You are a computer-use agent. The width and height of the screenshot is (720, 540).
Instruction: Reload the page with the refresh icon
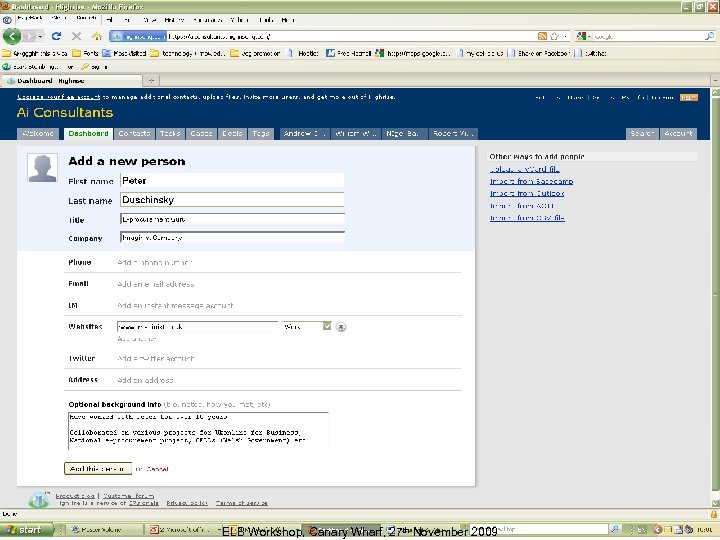[56, 36]
